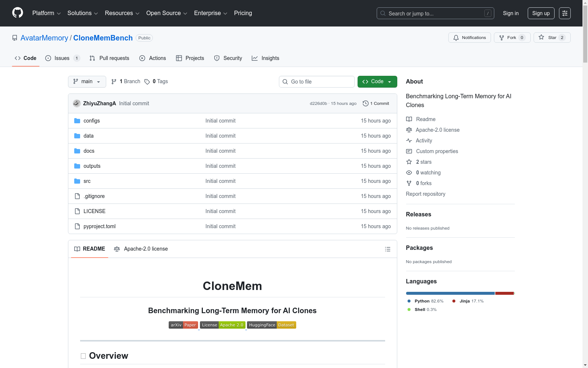Open the outputs folder icon
This screenshot has height=368, width=588.
[x=77, y=166]
